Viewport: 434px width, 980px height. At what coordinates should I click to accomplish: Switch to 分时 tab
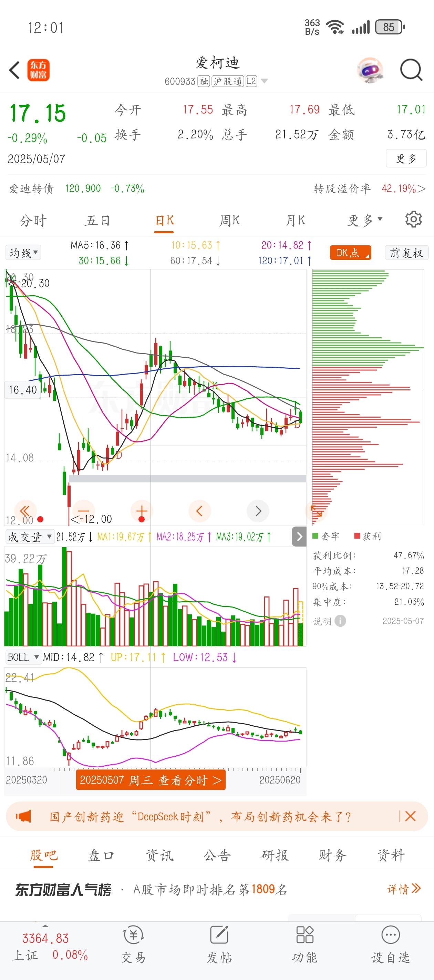tap(33, 220)
